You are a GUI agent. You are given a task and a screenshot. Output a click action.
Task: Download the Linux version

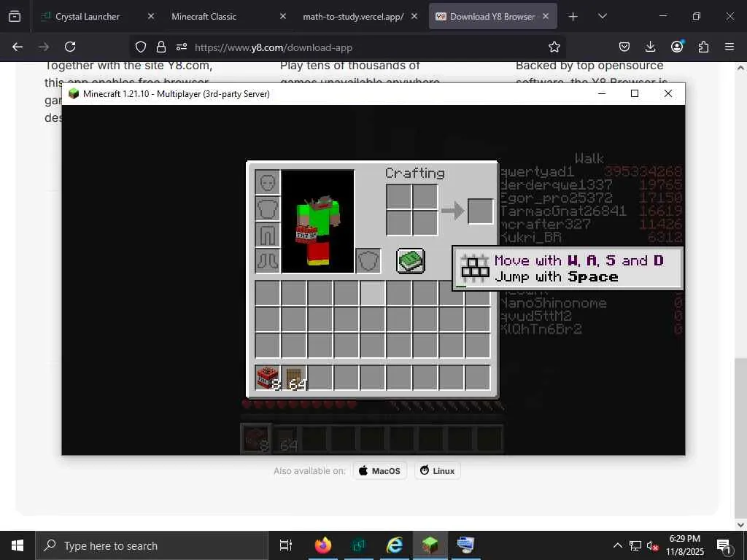click(438, 470)
